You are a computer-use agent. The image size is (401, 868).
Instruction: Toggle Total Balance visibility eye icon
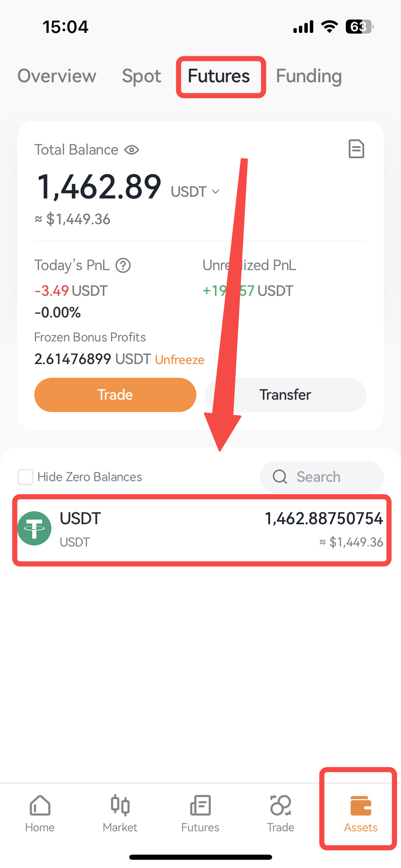132,150
